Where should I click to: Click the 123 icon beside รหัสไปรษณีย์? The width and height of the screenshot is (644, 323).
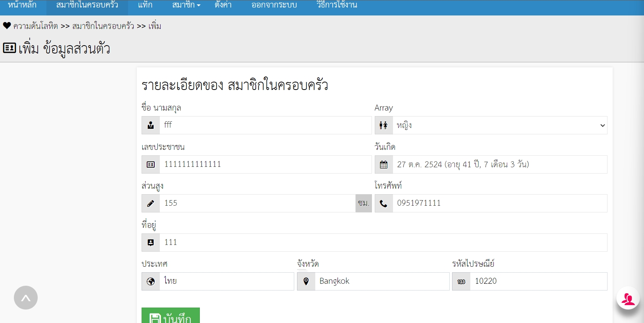[461, 282]
